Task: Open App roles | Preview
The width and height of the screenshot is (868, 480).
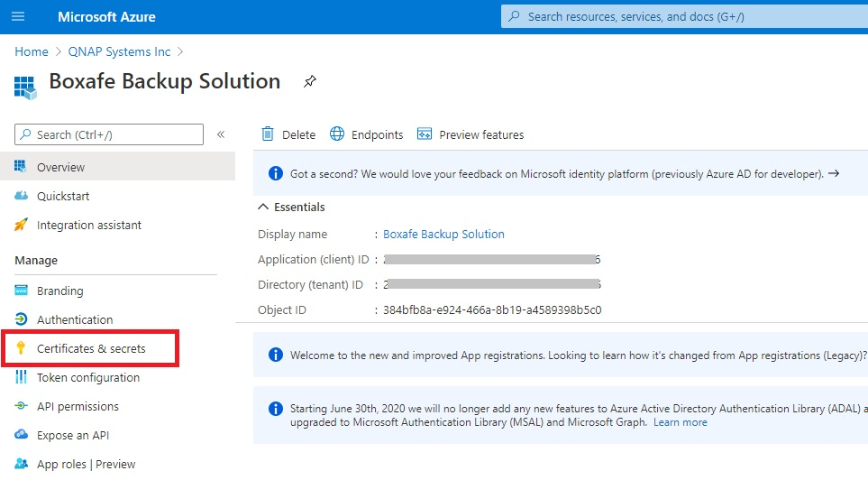Action: pyautogui.click(x=86, y=464)
